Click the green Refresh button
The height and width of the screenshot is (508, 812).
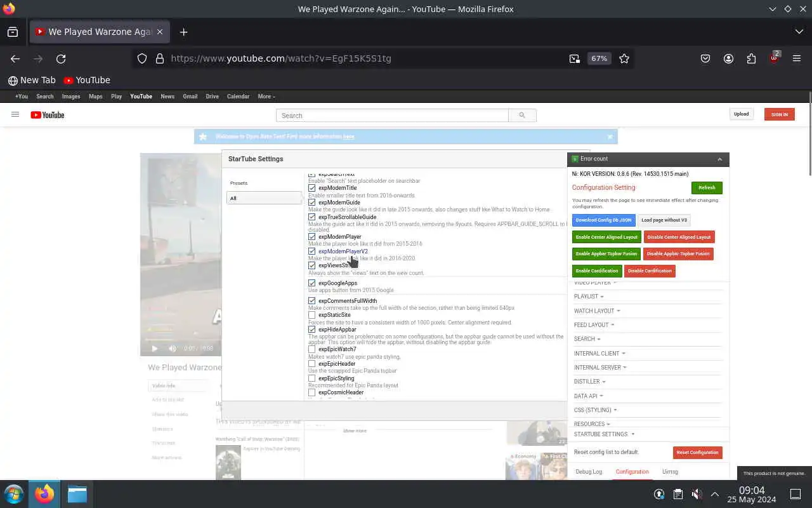(707, 188)
